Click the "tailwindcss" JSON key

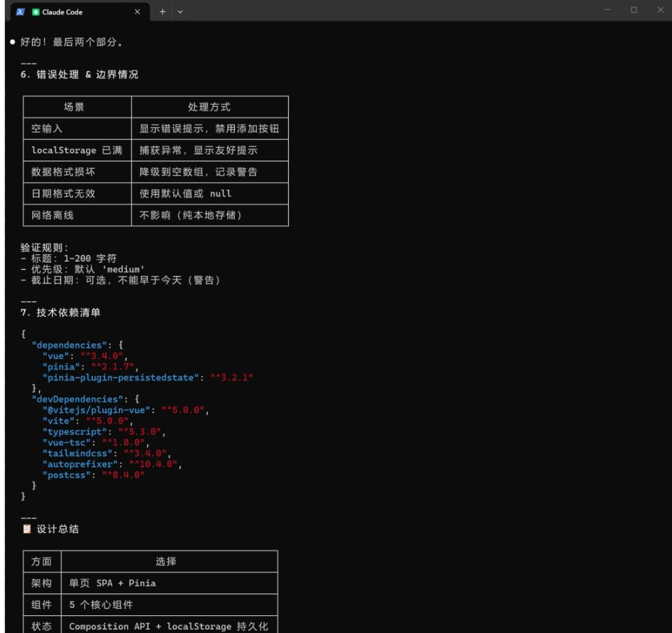click(x=77, y=453)
